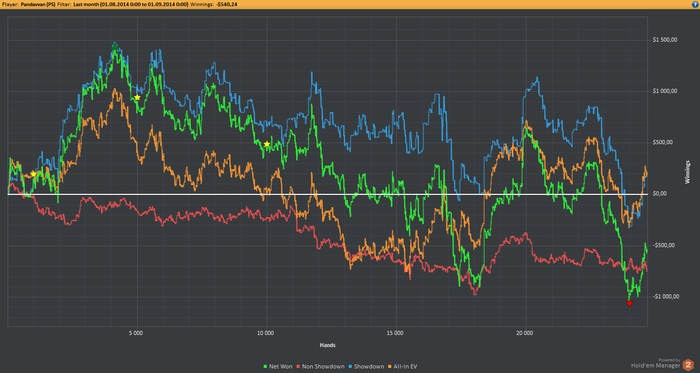Toggle the Showdown legend entry
Viewport: 700px width, 373px height.
click(368, 366)
